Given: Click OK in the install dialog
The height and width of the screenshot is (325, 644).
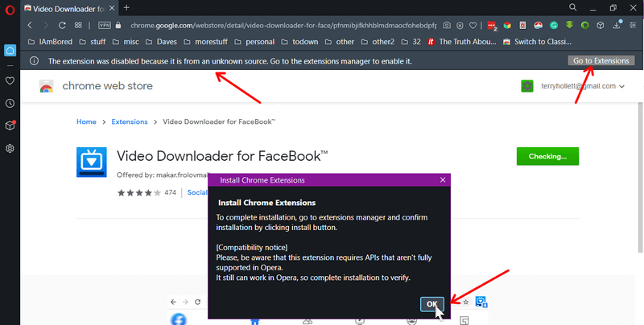Looking at the screenshot, I should [431, 304].
